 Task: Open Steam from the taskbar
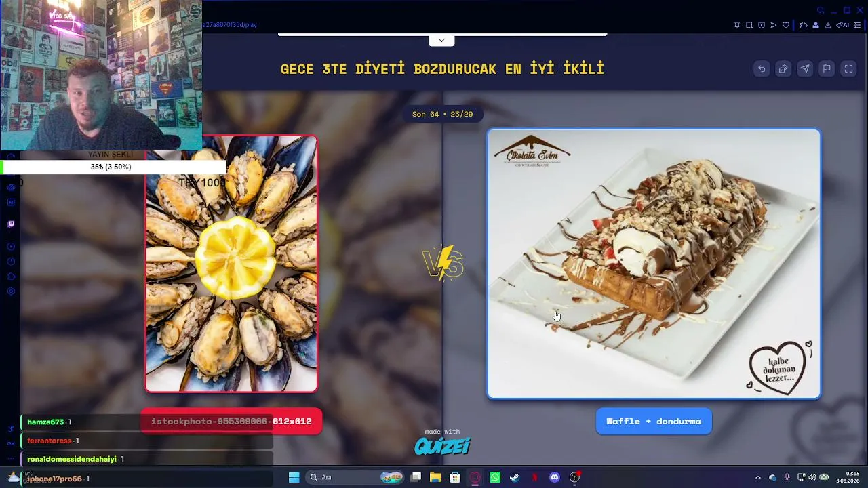coord(515,477)
